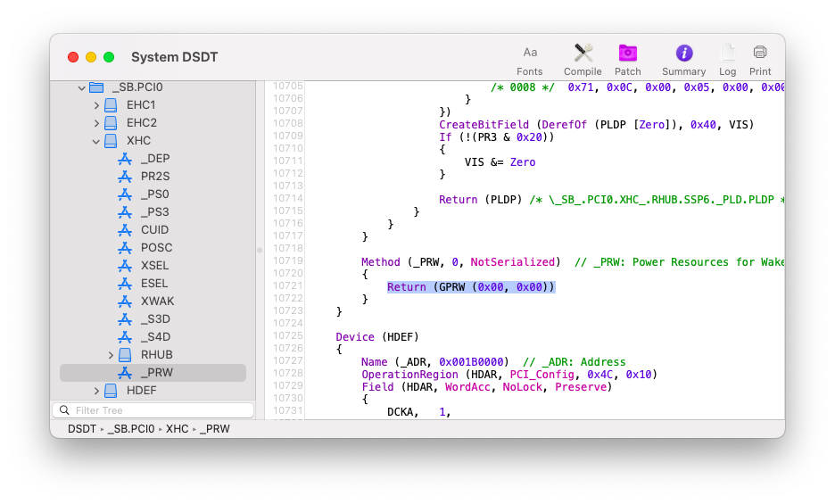The width and height of the screenshot is (835, 504).
Task: Select the _DEP method in tree
Action: coord(155,158)
